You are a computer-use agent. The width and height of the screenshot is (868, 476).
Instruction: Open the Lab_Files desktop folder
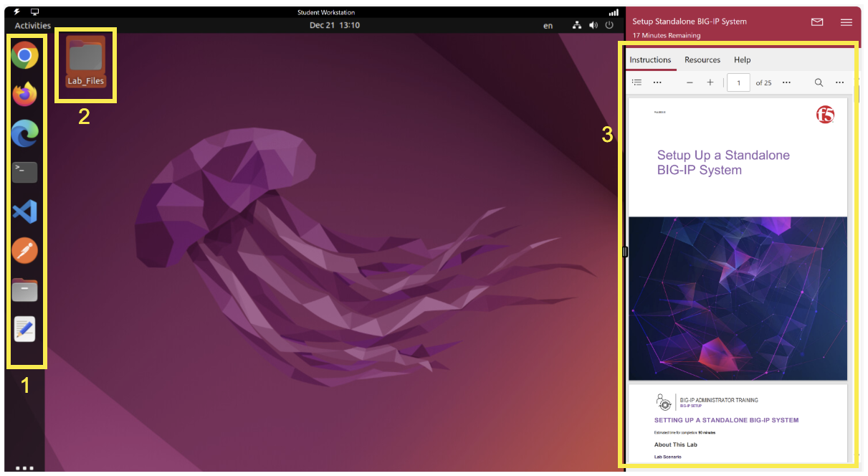(85, 62)
